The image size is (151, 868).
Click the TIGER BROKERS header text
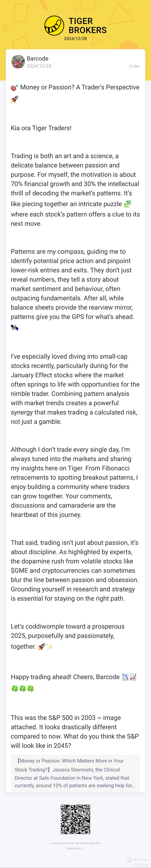pos(88,26)
